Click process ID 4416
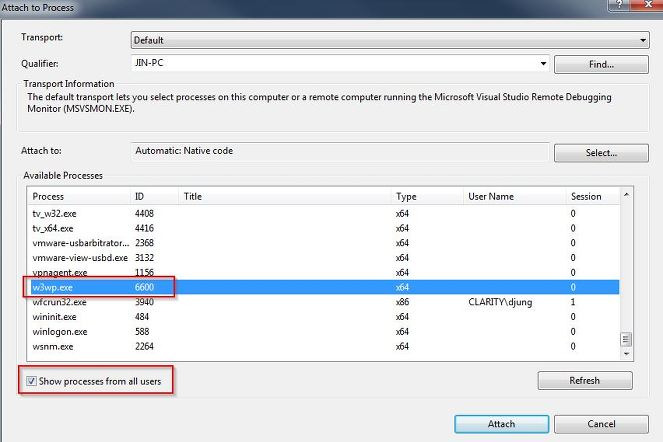Image resolution: width=663 pixels, height=442 pixels. [144, 228]
